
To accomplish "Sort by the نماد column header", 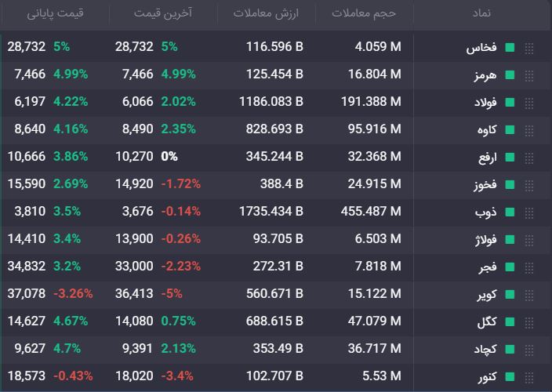I will pos(481,13).
